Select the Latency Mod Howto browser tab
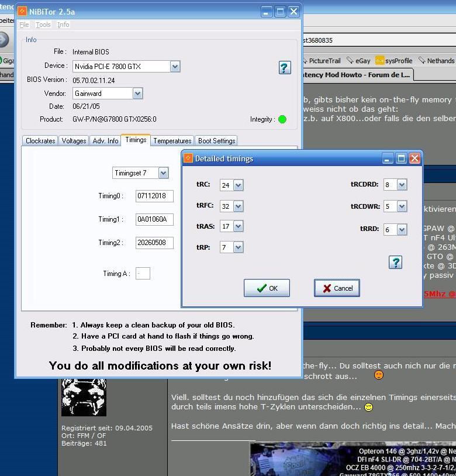Image resolution: width=456 pixels, height=476 pixels. click(x=357, y=75)
